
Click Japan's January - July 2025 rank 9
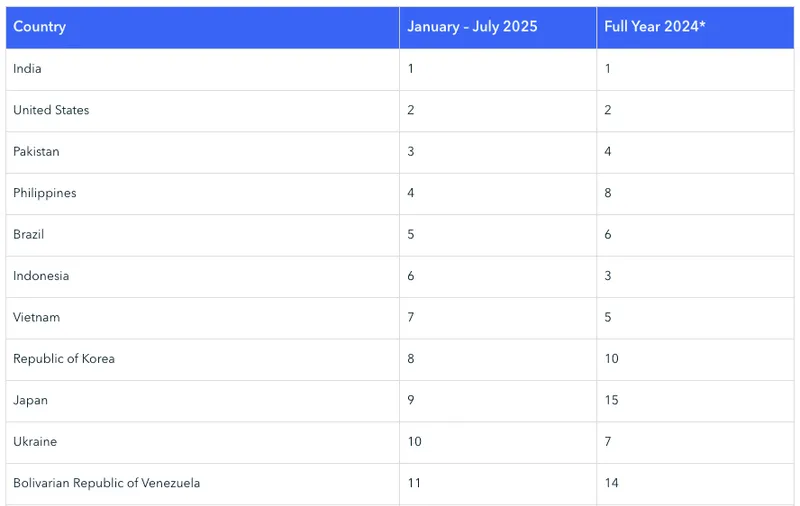(x=411, y=400)
